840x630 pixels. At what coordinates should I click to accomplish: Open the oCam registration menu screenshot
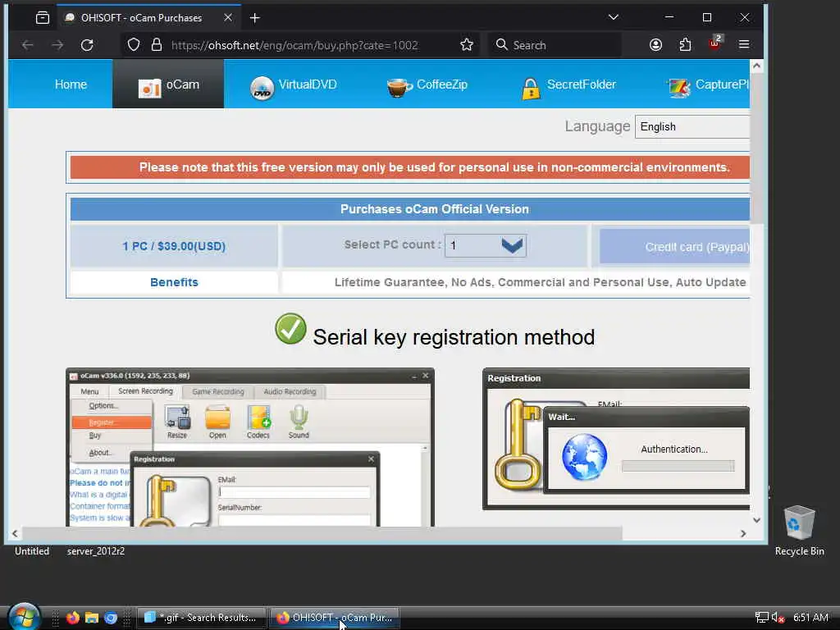(250, 447)
